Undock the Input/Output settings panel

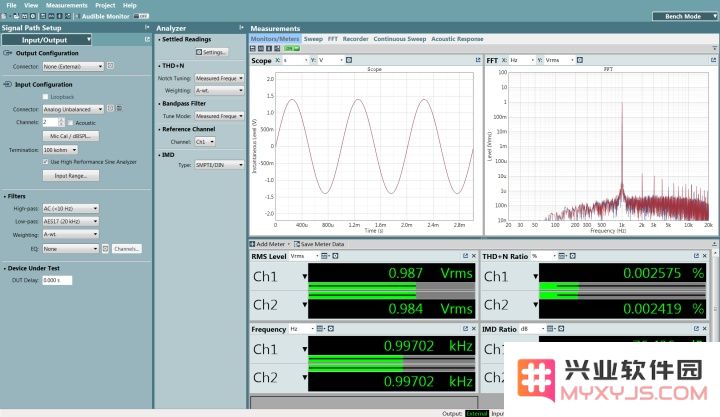coord(147,39)
